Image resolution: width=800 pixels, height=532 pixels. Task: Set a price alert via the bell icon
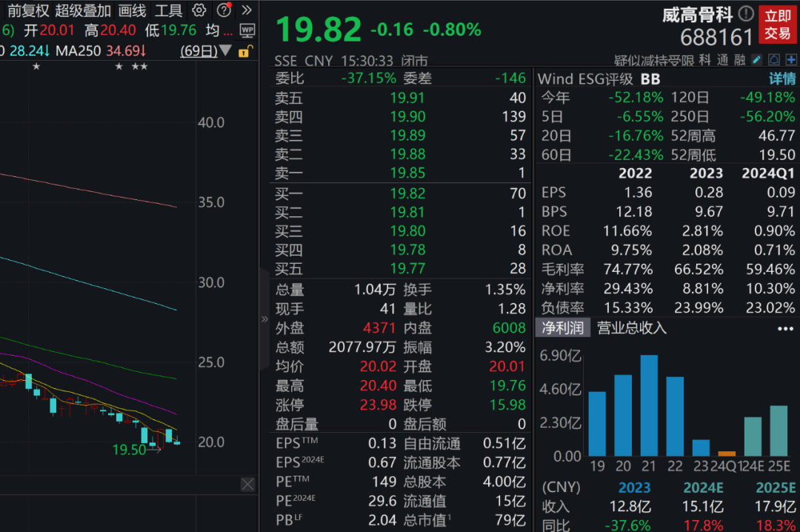773,61
